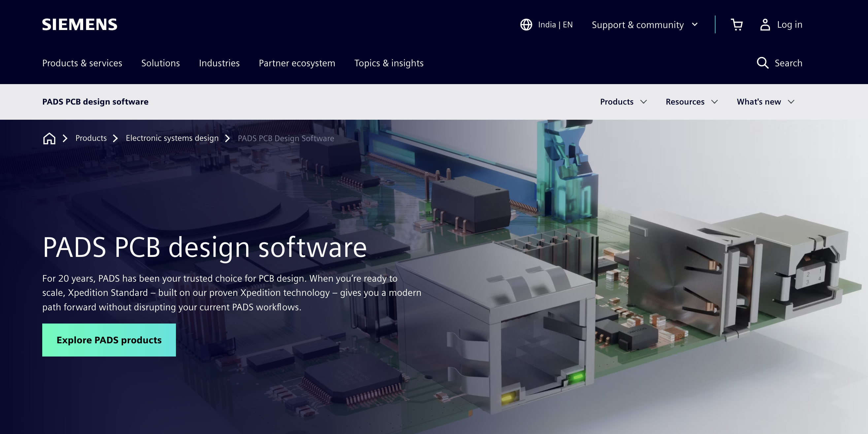Screen dimensions: 868x434
Task: Expand the Resources submenu
Action: [691, 102]
